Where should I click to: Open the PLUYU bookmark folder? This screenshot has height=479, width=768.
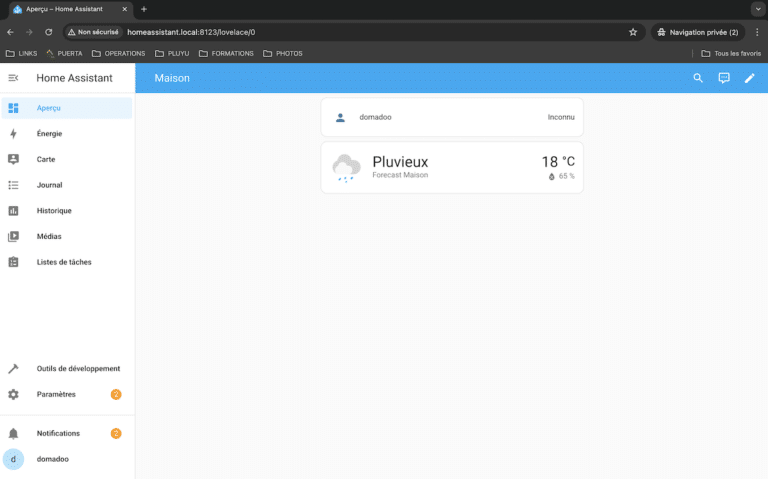[172, 53]
